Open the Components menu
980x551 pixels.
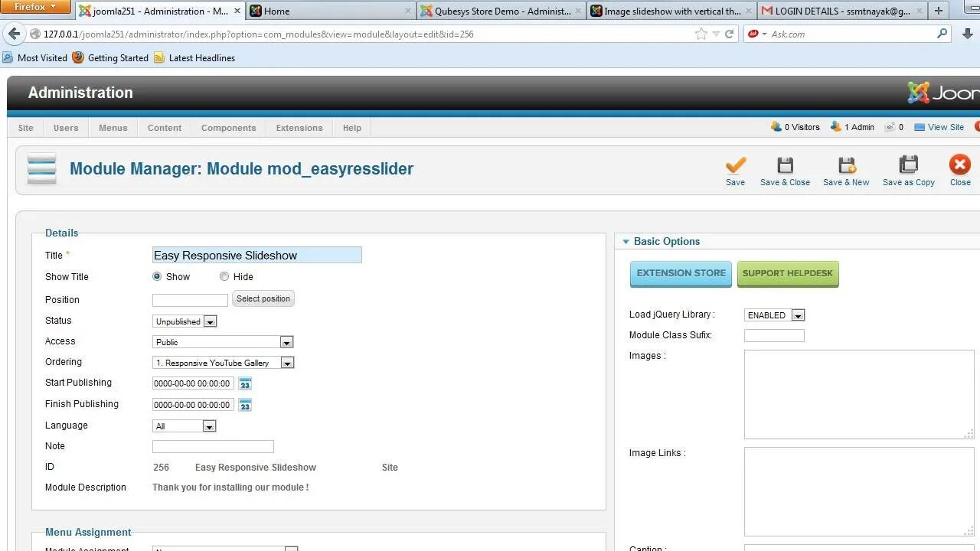point(229,128)
